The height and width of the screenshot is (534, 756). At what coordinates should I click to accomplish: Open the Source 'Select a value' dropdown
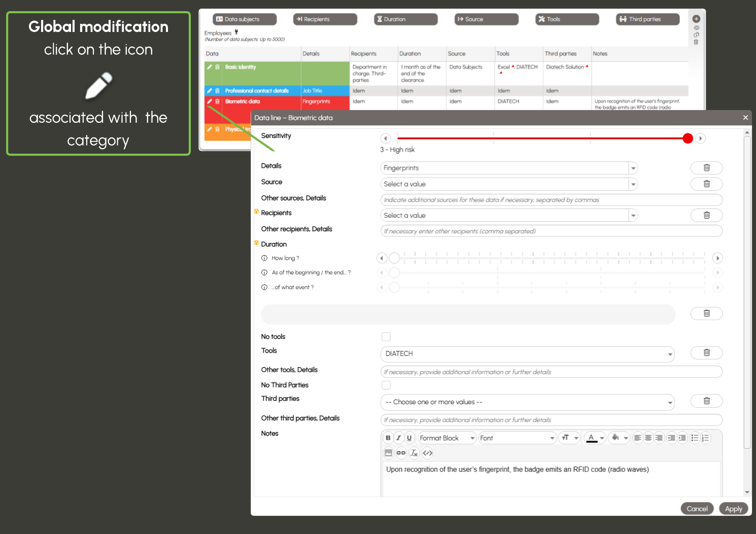coord(509,184)
